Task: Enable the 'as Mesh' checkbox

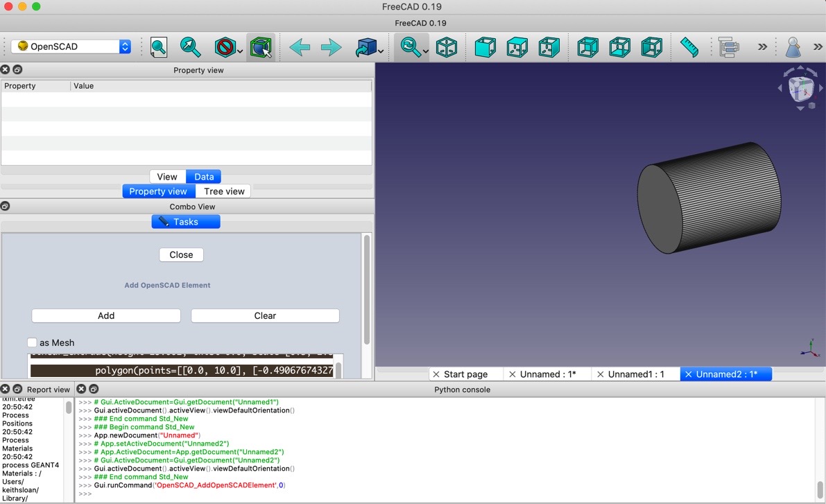Action: click(33, 342)
